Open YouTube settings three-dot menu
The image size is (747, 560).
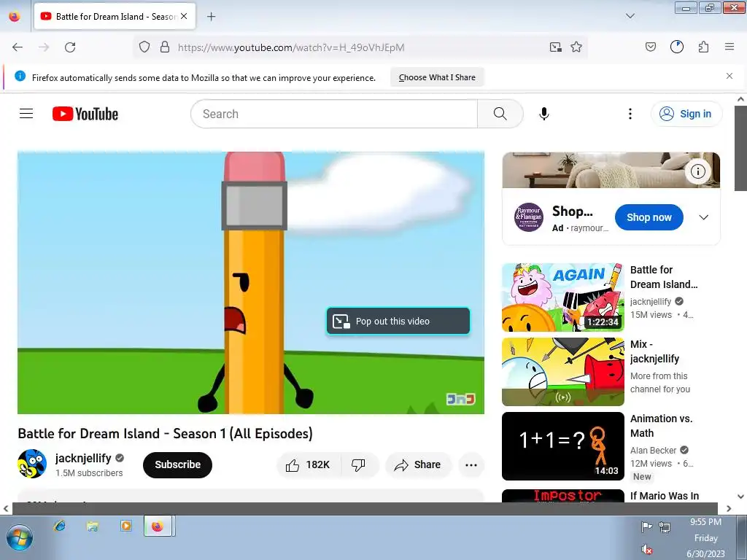[x=630, y=114]
